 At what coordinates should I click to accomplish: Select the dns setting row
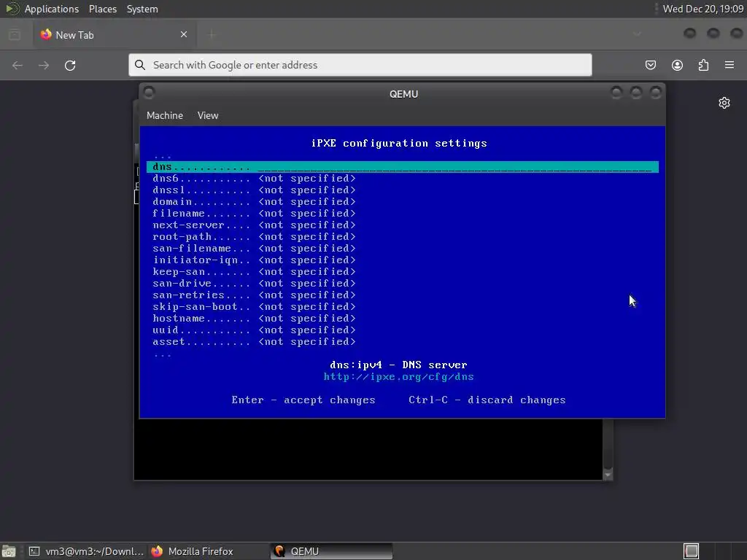coord(403,167)
